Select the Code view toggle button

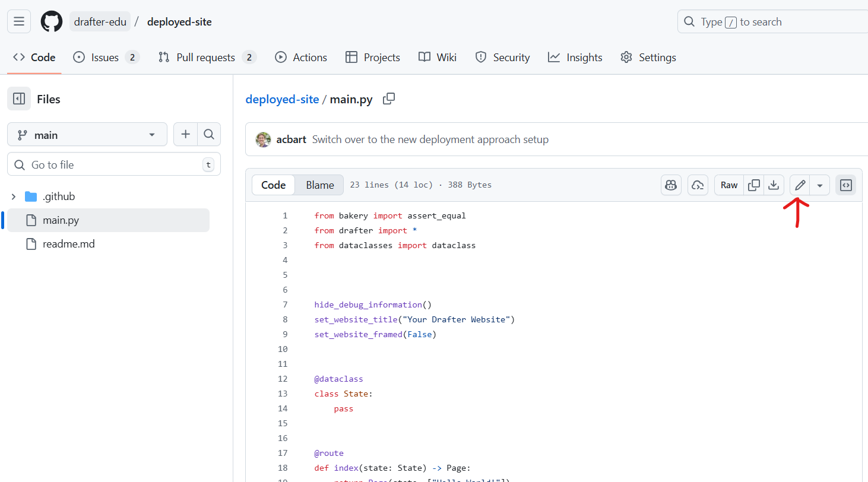(x=274, y=185)
